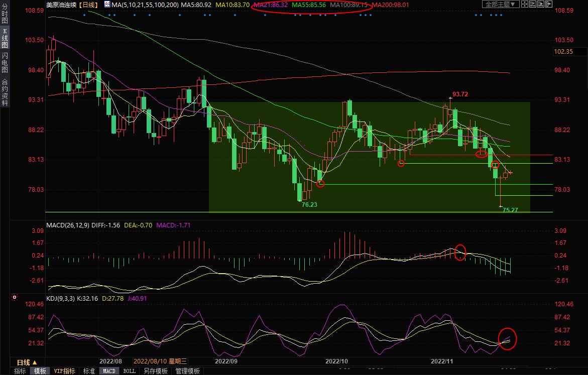Click the 102.35 price label on right axis
The image size is (588, 375).
point(563,52)
